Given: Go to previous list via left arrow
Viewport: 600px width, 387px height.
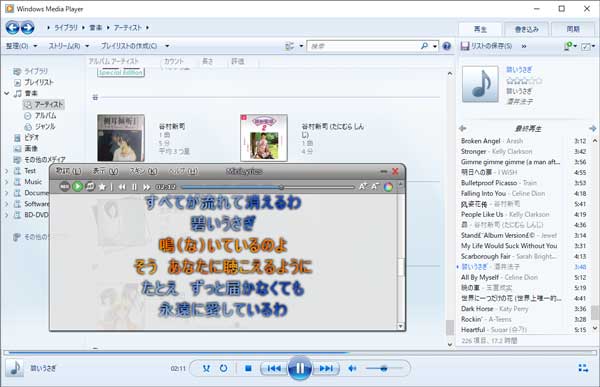Looking at the screenshot, I should (463, 128).
